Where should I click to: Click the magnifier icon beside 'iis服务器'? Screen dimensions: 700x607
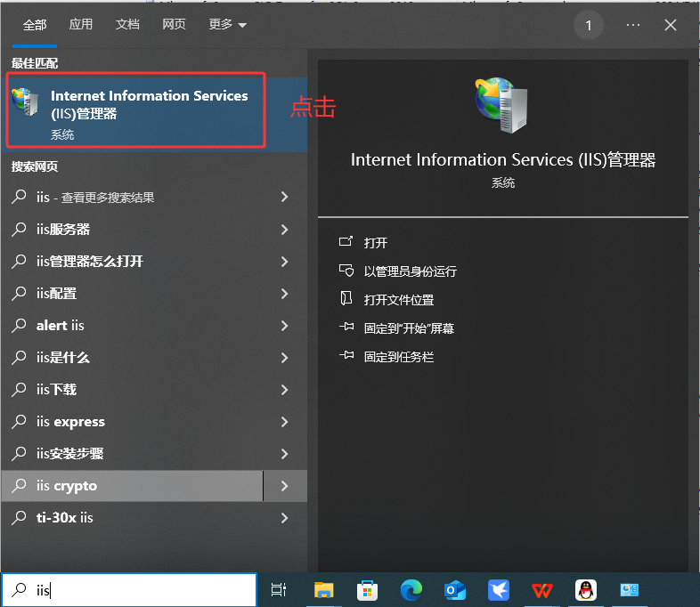tap(19, 230)
